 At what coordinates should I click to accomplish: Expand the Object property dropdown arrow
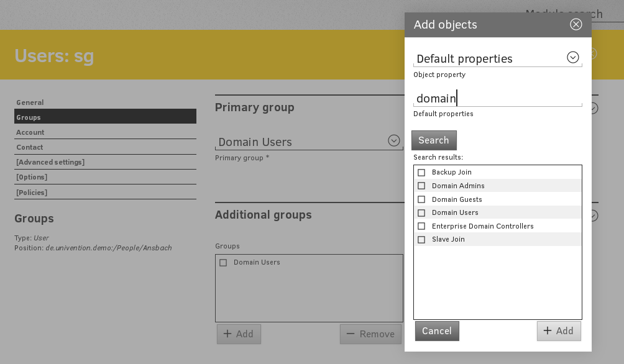click(572, 58)
